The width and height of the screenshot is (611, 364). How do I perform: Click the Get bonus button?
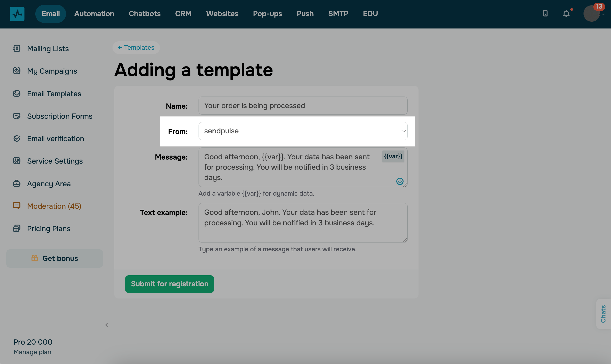click(x=54, y=258)
